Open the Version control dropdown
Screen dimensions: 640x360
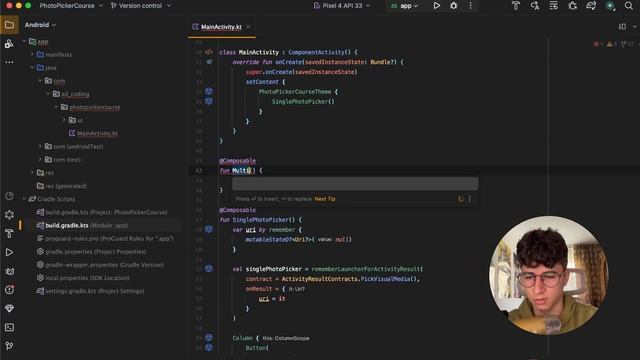[x=140, y=6]
